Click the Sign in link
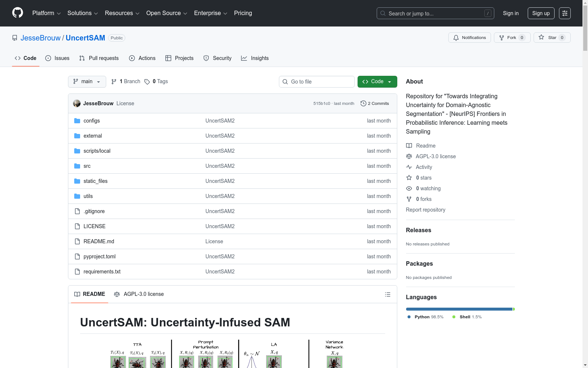 point(511,13)
